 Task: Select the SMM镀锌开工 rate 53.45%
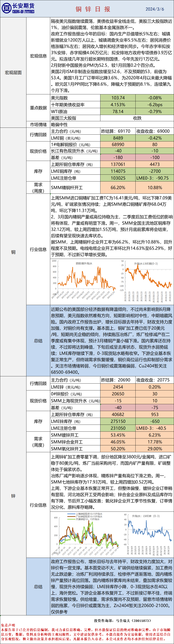click(118, 435)
